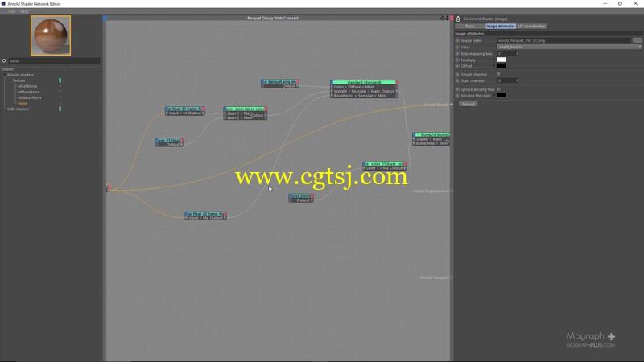
Task: Toggle the Multiply animation dot
Action: 457,60
